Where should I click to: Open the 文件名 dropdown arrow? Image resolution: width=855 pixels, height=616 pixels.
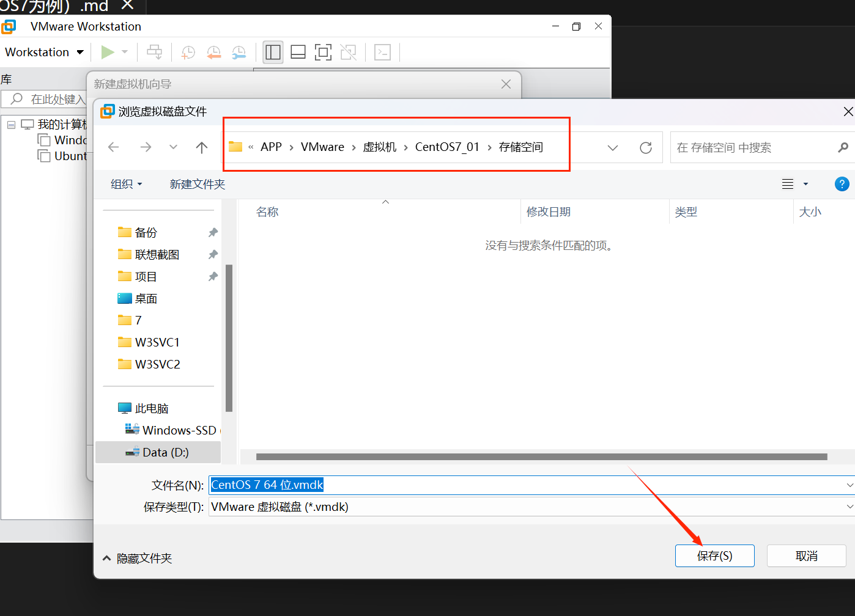[849, 485]
